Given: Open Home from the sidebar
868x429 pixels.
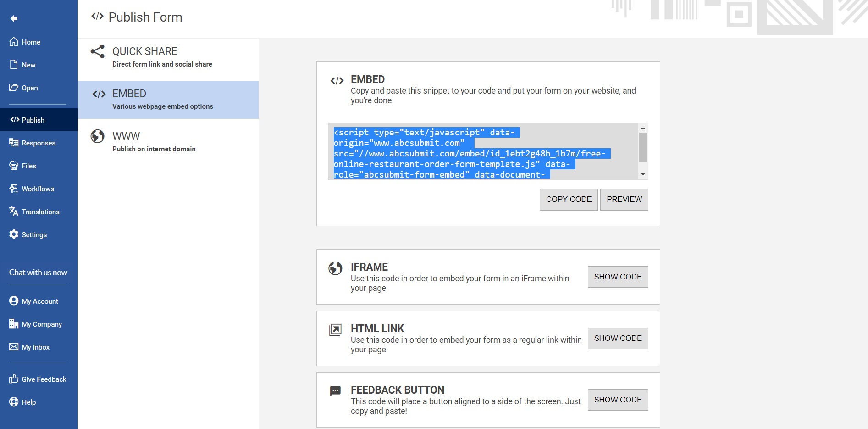Looking at the screenshot, I should pyautogui.click(x=25, y=42).
